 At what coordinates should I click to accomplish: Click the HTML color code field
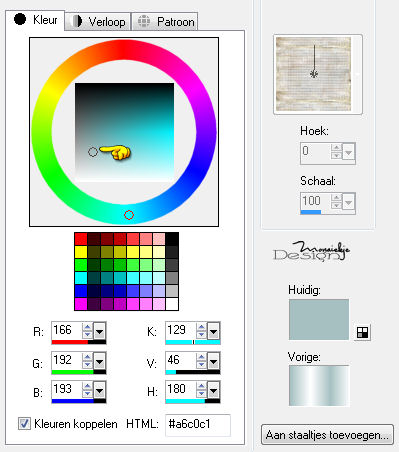point(198,424)
